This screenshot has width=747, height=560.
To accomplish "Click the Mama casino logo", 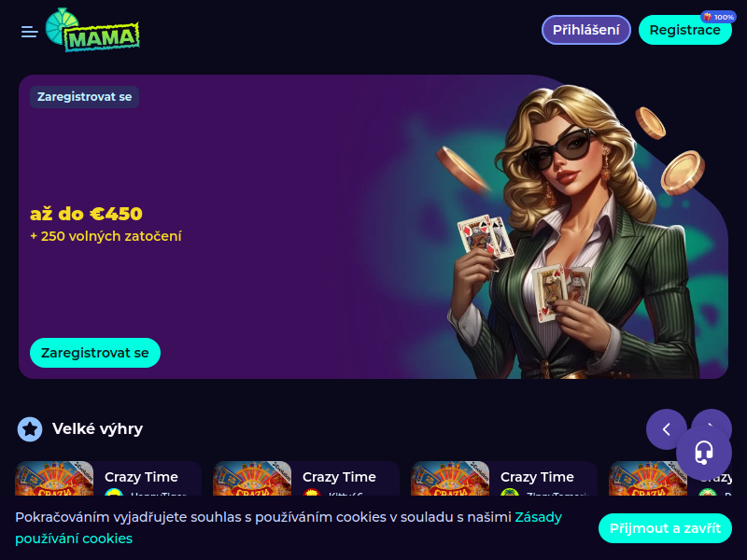I will coord(92,30).
